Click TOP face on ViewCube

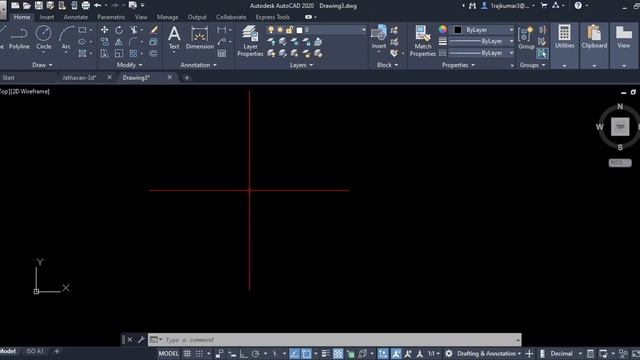click(620, 127)
